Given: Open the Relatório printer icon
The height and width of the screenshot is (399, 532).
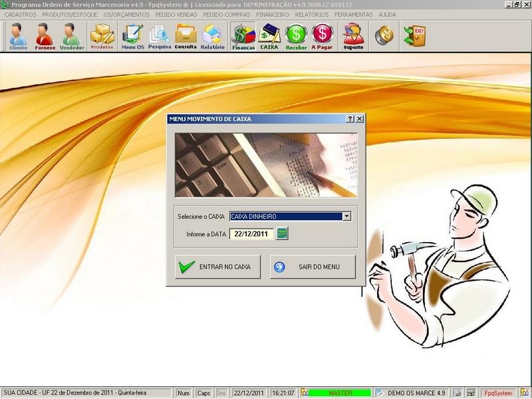Looking at the screenshot, I should tap(212, 37).
